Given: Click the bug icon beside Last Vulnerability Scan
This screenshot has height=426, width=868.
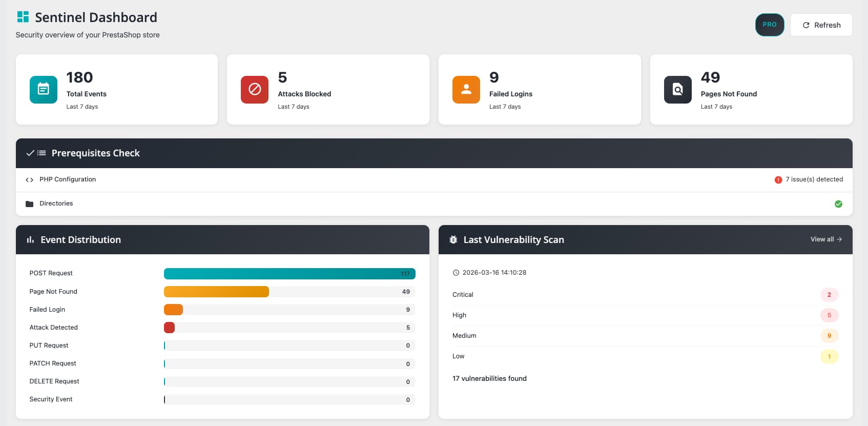Looking at the screenshot, I should pyautogui.click(x=453, y=240).
